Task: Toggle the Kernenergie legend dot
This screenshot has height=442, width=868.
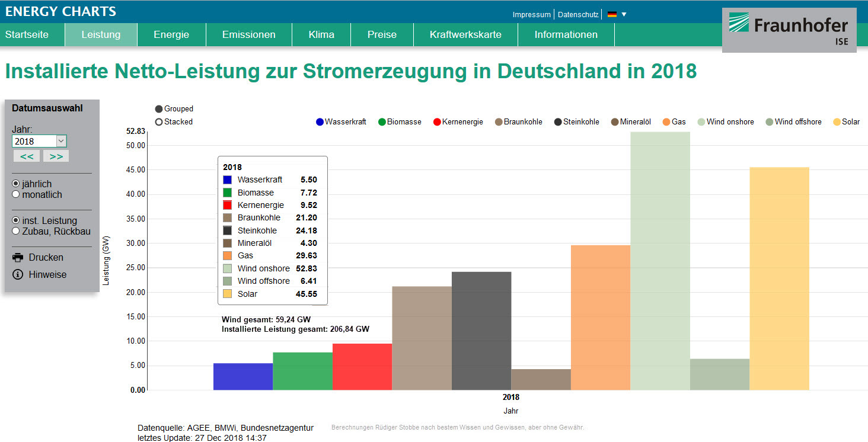Action: 437,122
